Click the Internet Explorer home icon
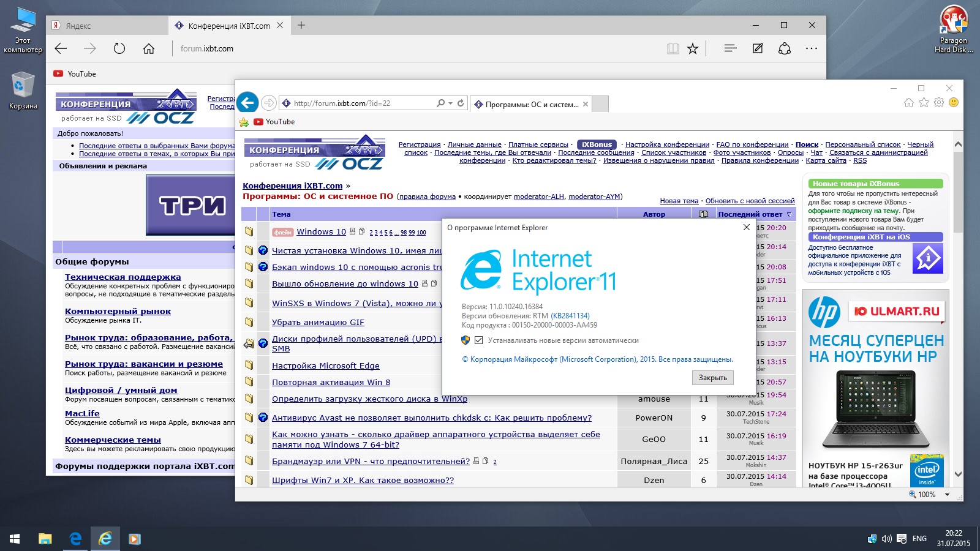Viewport: 980px width, 551px height. [x=909, y=103]
